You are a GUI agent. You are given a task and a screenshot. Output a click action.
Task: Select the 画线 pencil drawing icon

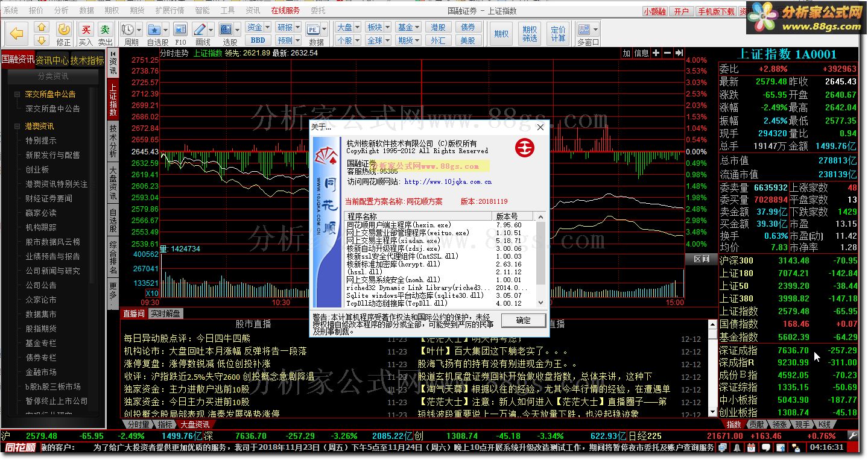click(x=200, y=29)
